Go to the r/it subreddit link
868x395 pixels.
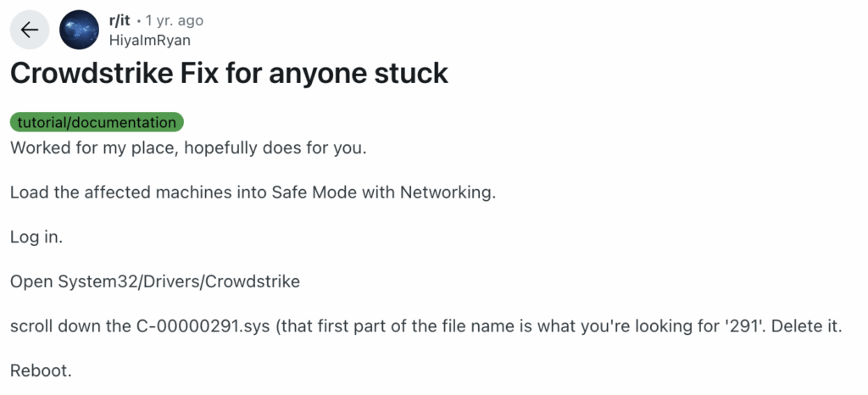[120, 20]
